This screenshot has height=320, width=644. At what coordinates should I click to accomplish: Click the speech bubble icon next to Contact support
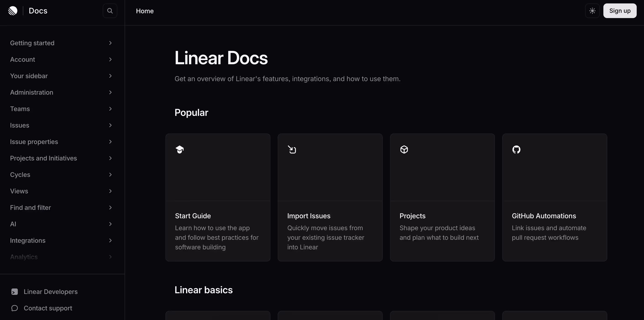coord(14,308)
